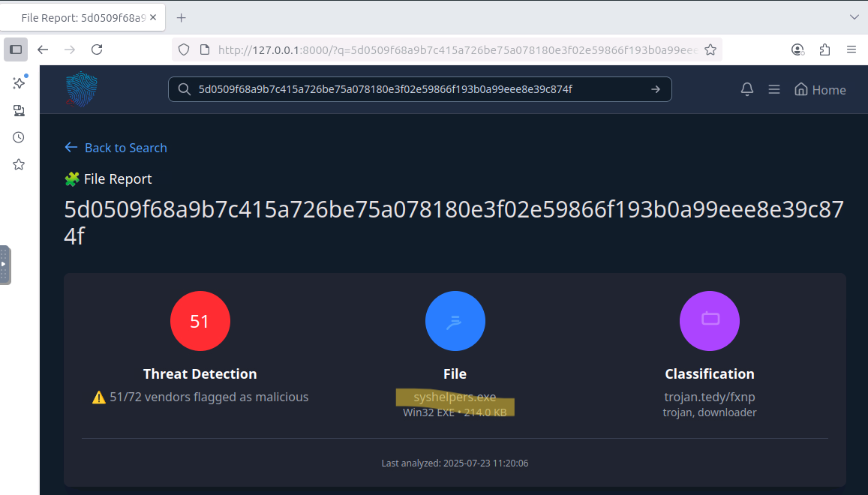Open the hamburger menu beside Home
868x495 pixels.
pos(774,89)
